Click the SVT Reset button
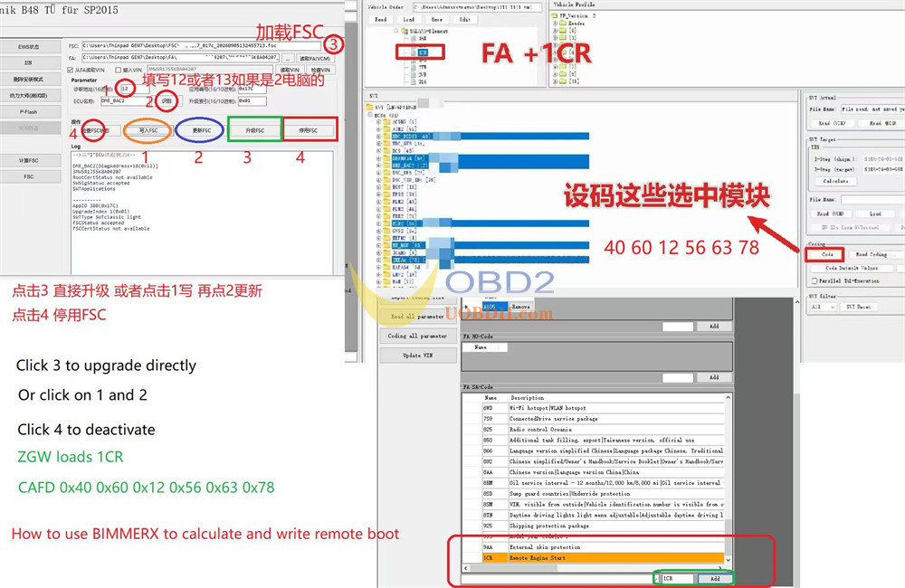The image size is (905, 588). 858,307
